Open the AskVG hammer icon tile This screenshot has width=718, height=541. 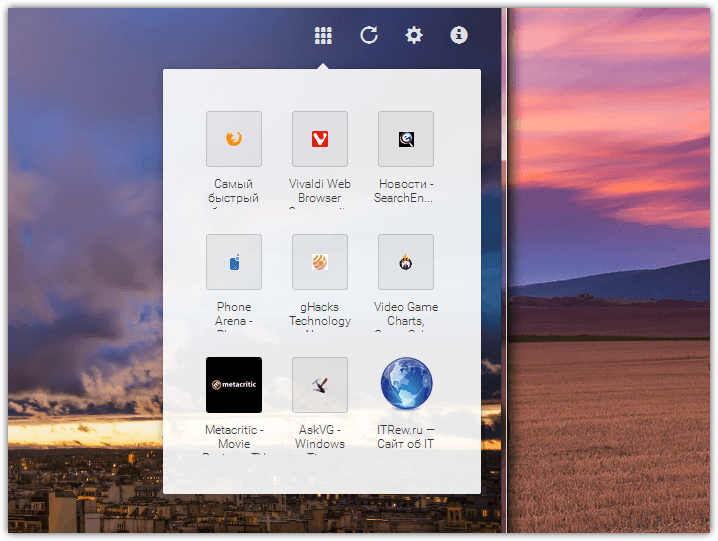pyautogui.click(x=320, y=385)
